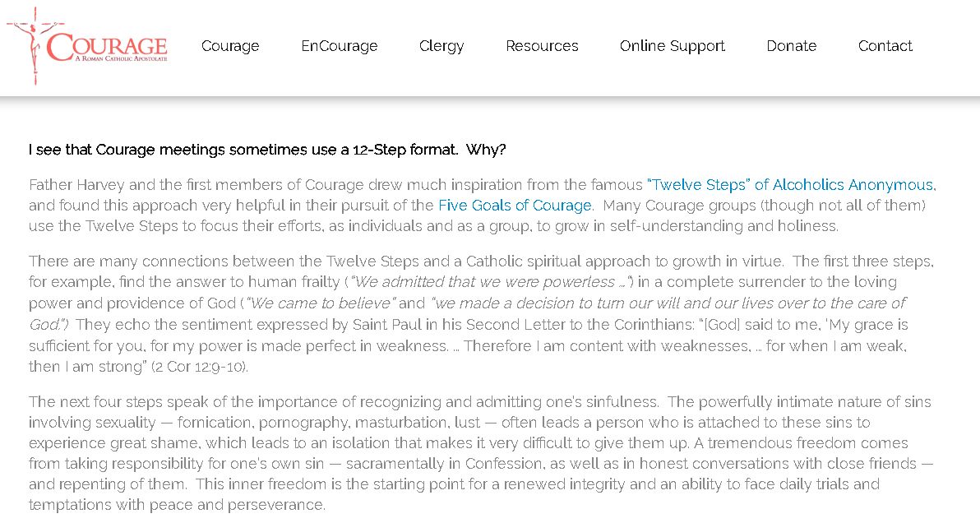Click the paragraph beginning 'Father Harvey and the first'
The image size is (980, 523).
[x=483, y=206]
